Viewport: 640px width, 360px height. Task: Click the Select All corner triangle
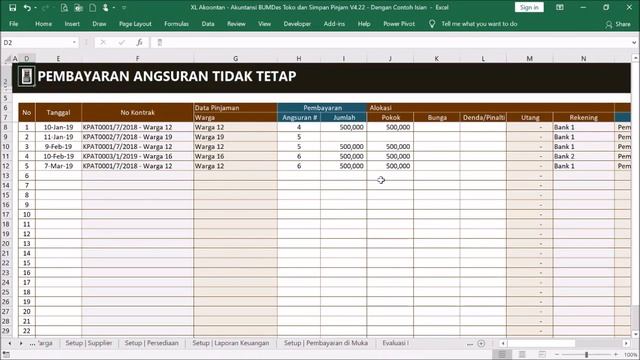(7, 59)
